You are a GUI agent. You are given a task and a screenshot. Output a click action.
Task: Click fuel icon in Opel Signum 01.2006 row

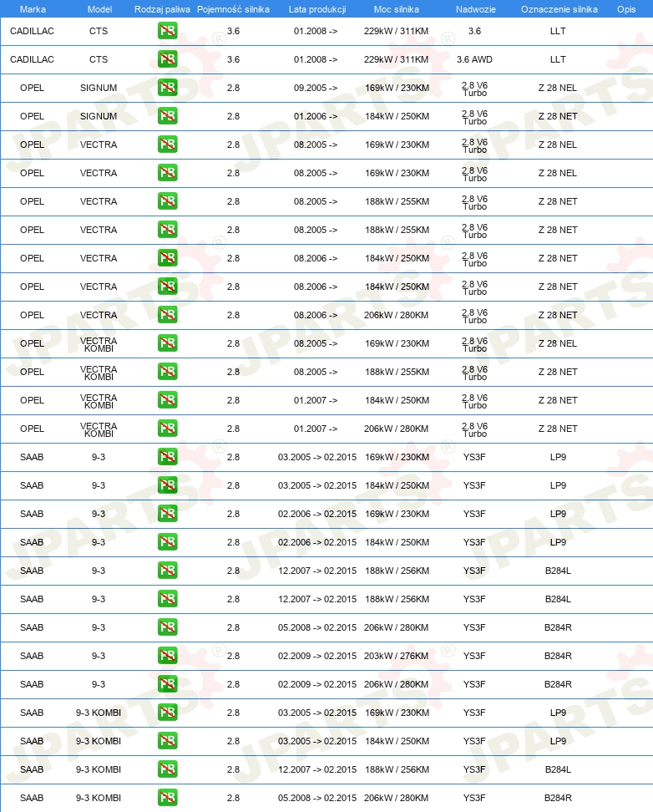(167, 116)
